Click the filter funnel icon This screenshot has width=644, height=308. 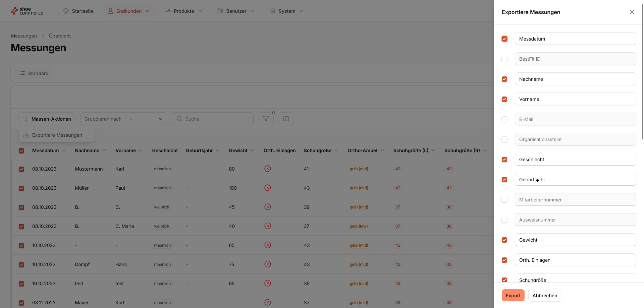coord(266,119)
